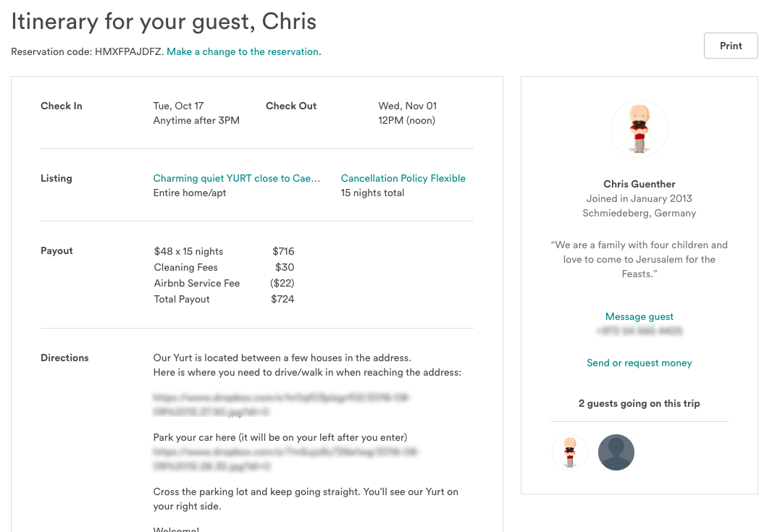772x532 pixels.
Task: Click the Total Payout $724 amount
Action: tap(282, 299)
